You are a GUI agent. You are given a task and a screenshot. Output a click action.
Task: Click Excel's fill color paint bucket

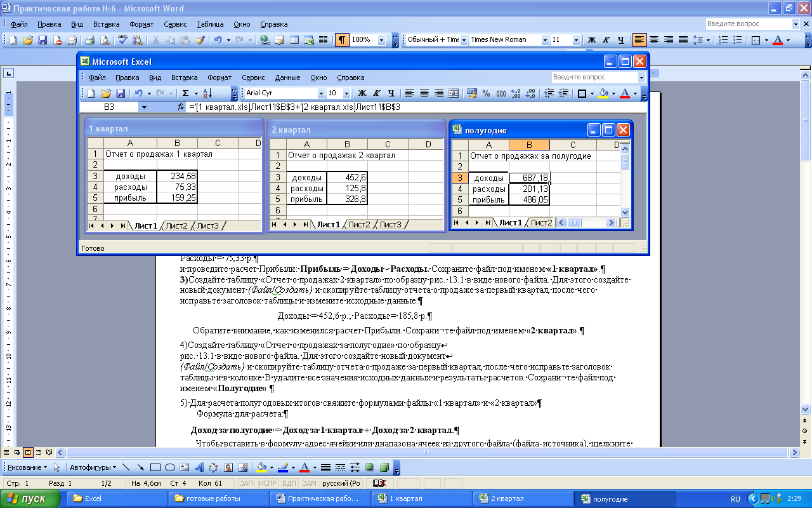click(x=603, y=93)
